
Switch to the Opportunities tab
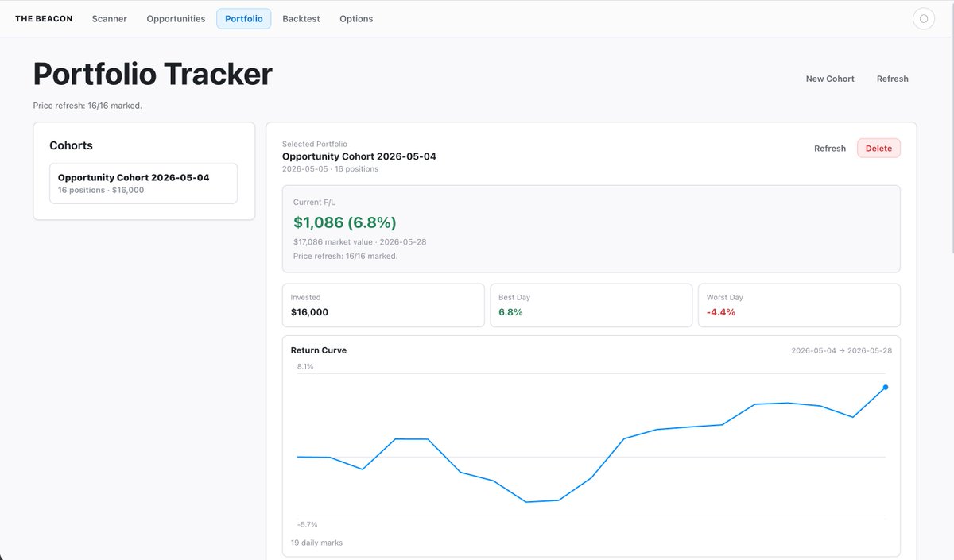click(x=176, y=18)
